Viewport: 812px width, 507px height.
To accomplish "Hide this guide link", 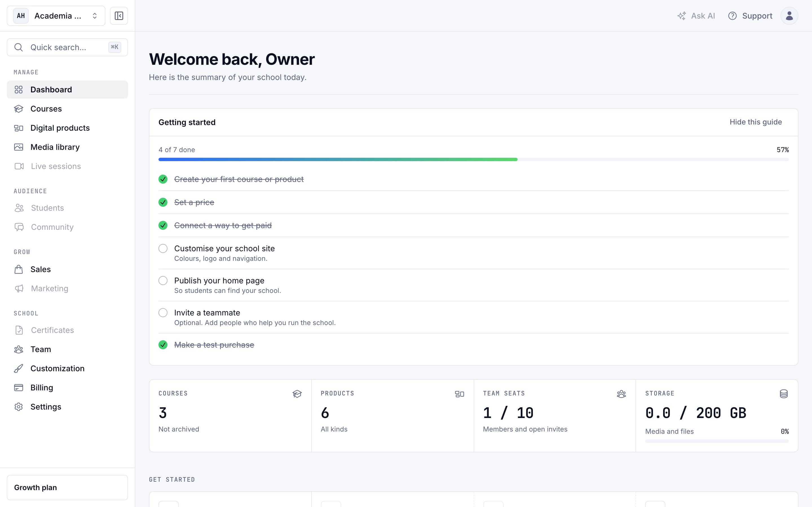I will coord(756,122).
